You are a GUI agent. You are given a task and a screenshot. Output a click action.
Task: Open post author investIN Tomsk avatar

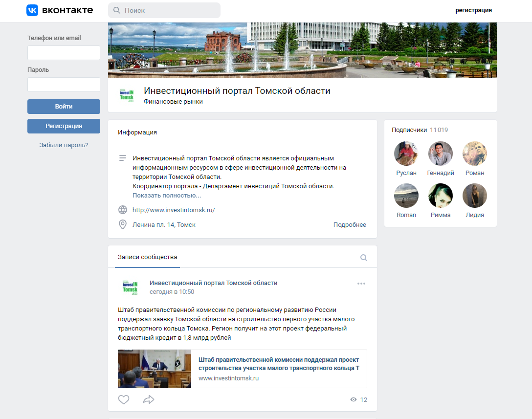pyautogui.click(x=130, y=287)
